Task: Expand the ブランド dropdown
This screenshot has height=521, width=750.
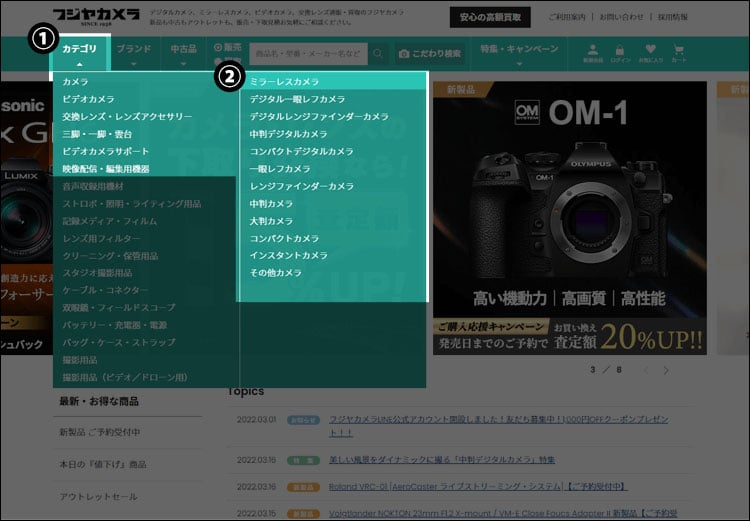Action: click(134, 54)
